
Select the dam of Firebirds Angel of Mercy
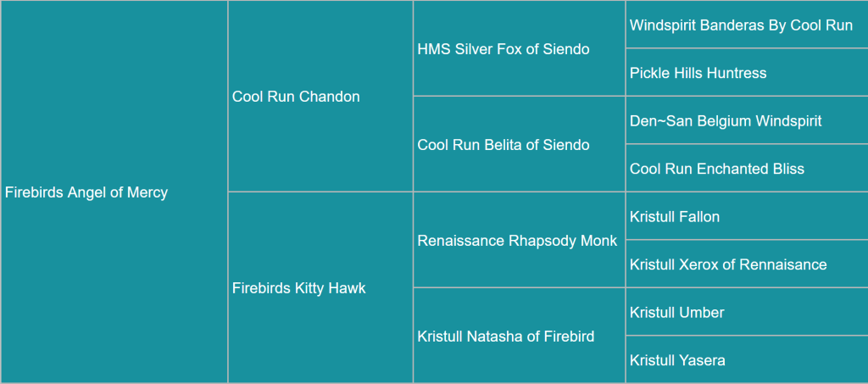pos(299,288)
